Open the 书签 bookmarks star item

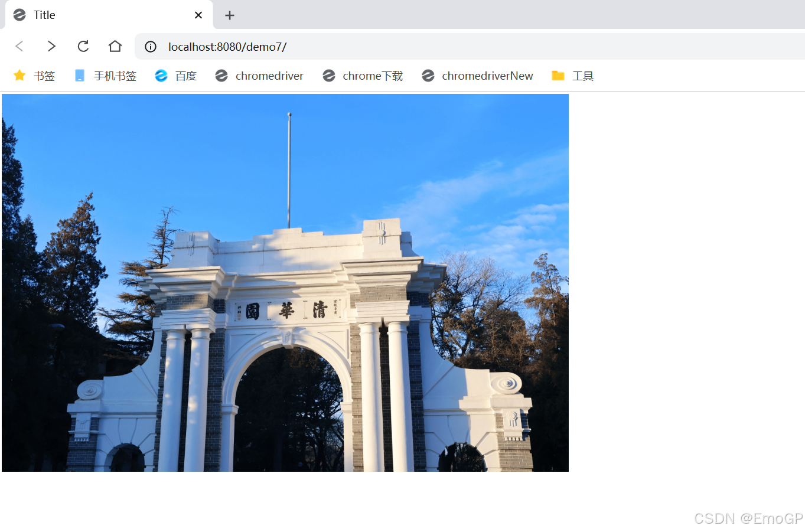click(34, 76)
